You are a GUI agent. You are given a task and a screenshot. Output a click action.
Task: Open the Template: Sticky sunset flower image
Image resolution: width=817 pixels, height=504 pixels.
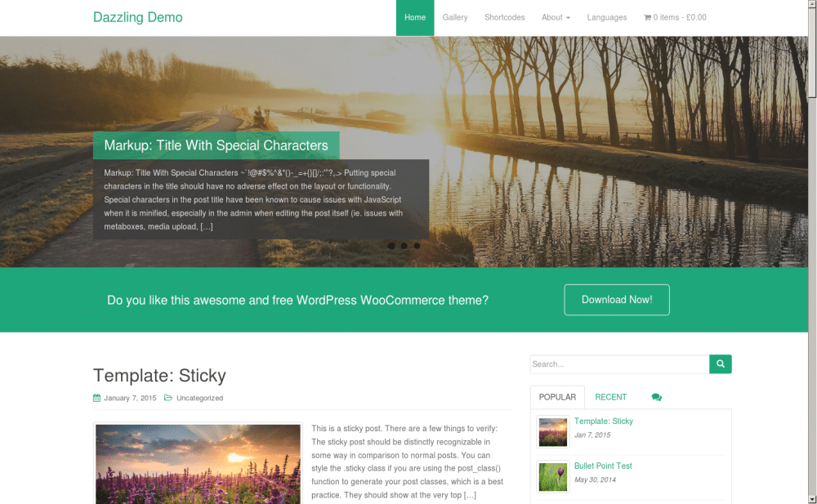tap(198, 464)
